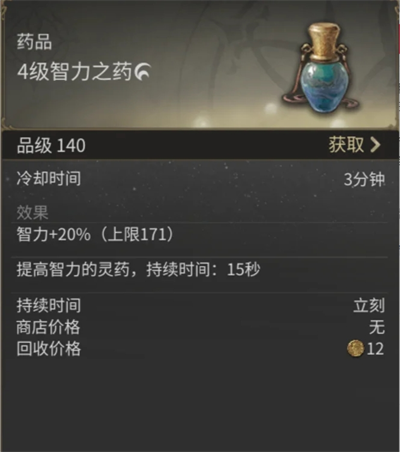This screenshot has width=400, height=452.
Task: Click the 品级 140 grade text
Action: pos(51,146)
